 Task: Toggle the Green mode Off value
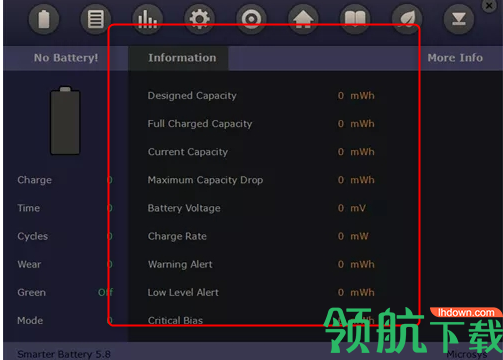coord(105,292)
